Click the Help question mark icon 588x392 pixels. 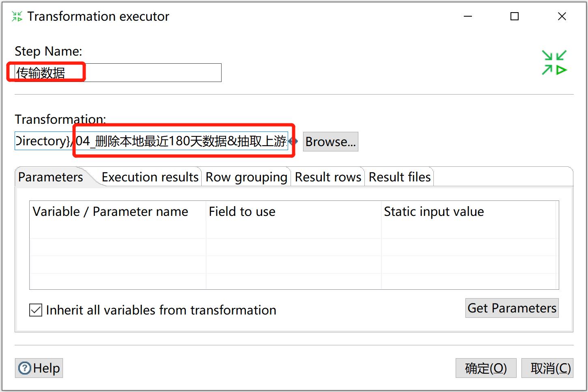coord(25,368)
